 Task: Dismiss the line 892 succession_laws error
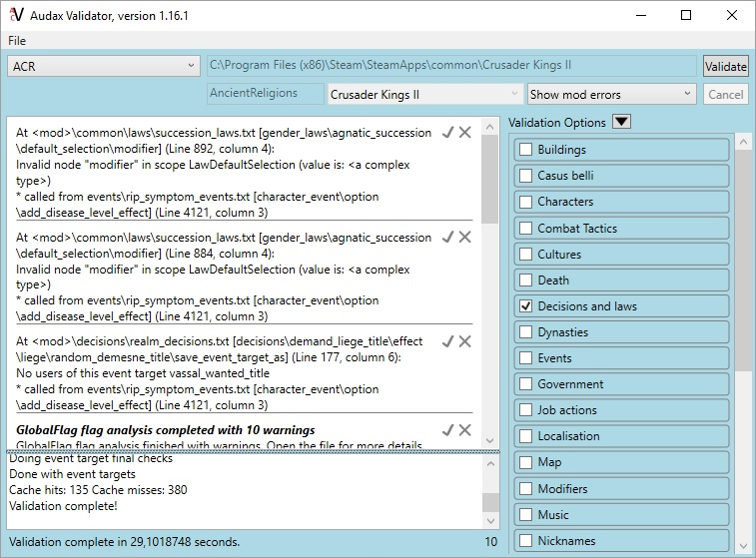coord(465,133)
